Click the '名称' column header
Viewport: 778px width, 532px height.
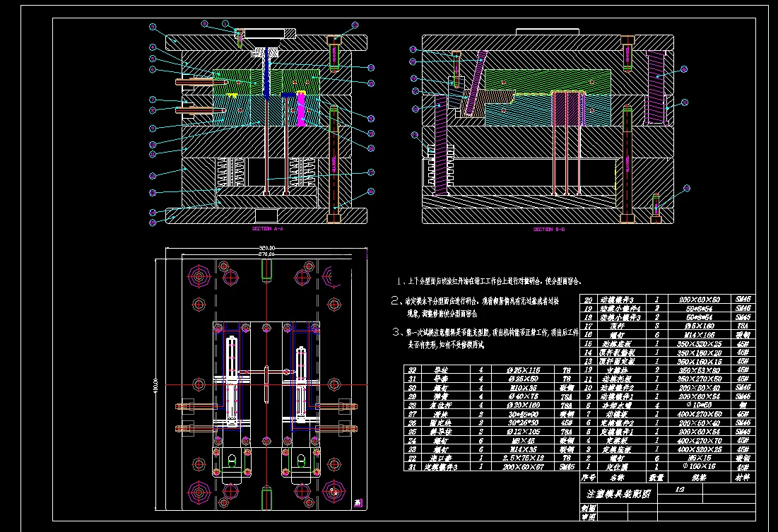[x=617, y=478]
